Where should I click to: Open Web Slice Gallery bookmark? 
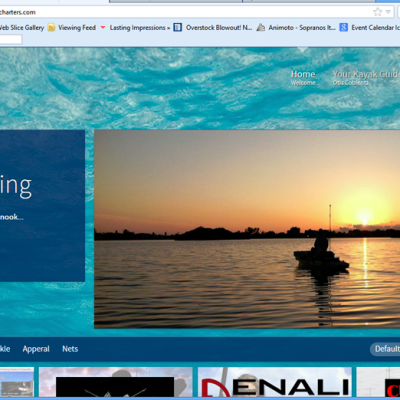22,28
